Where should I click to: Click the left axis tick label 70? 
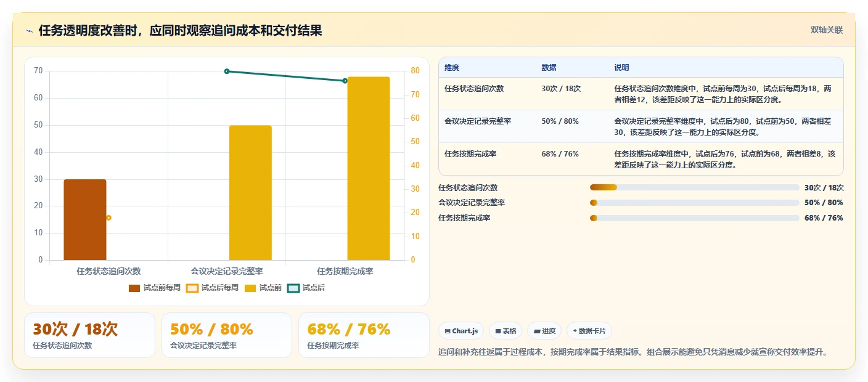(x=38, y=71)
